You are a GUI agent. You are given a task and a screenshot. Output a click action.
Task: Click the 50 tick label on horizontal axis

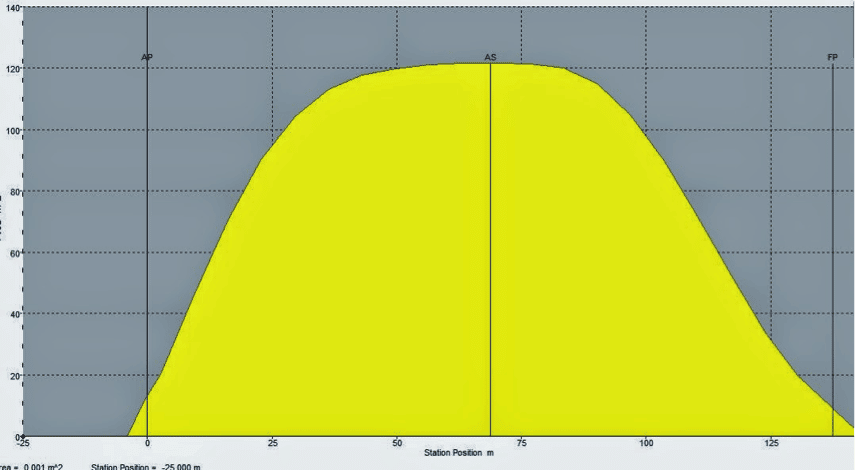pos(397,443)
